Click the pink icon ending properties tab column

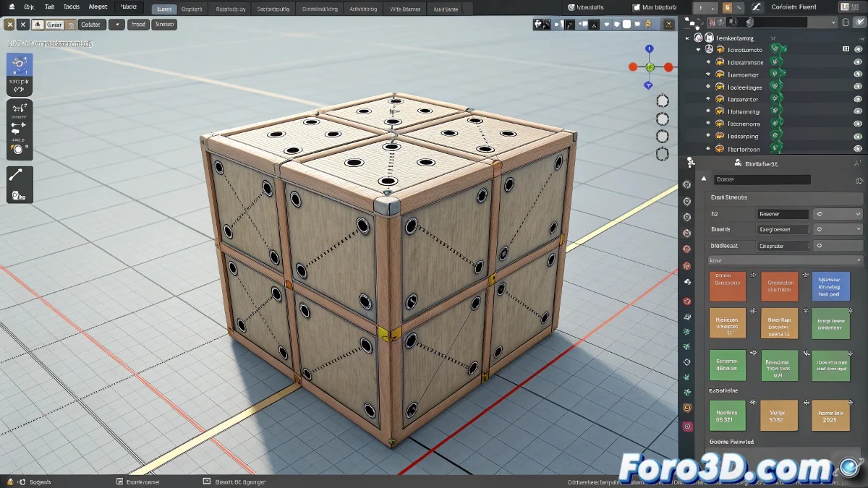click(686, 427)
